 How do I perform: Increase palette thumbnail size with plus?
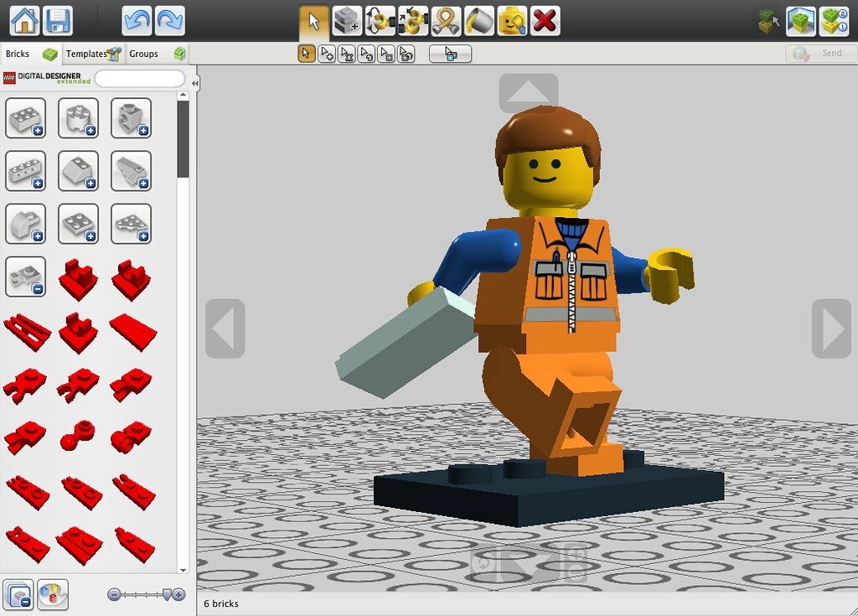pos(179,595)
